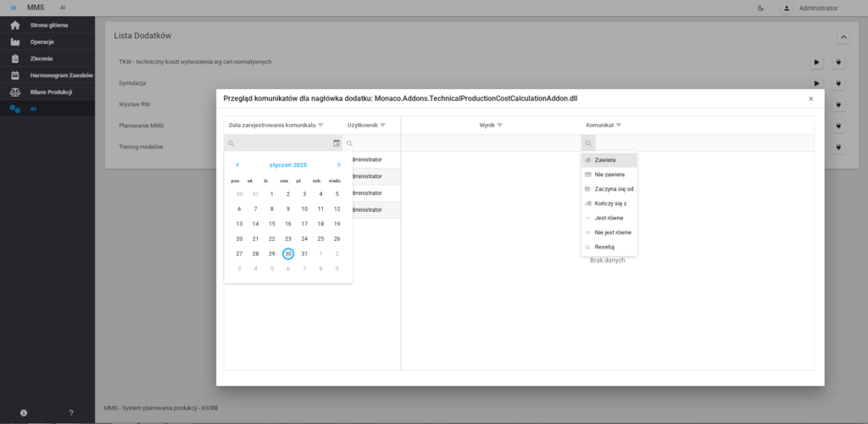Select day 15 in the January calendar

tap(272, 224)
